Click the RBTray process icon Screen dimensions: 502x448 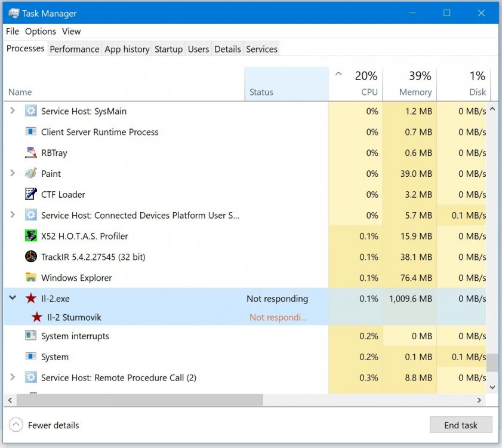(31, 153)
